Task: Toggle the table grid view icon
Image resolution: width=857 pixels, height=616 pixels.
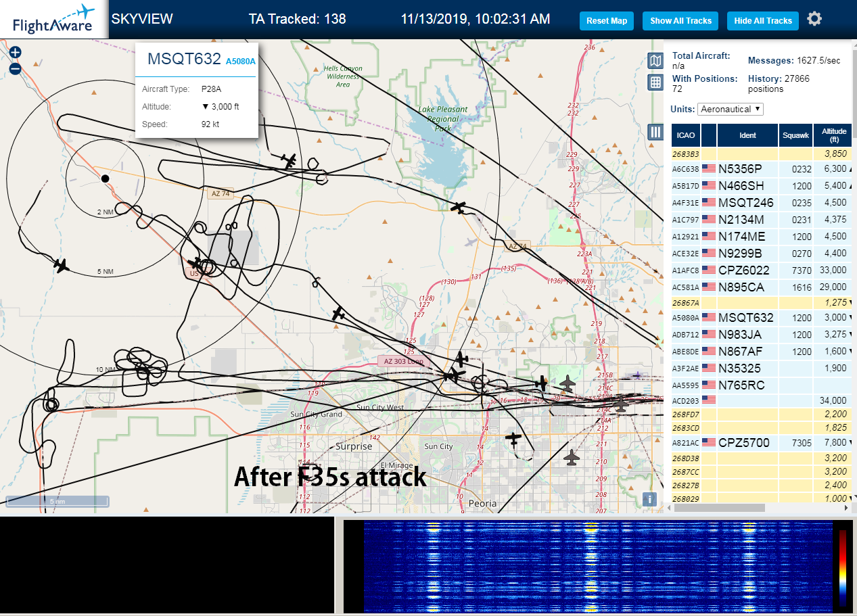Action: pos(655,82)
